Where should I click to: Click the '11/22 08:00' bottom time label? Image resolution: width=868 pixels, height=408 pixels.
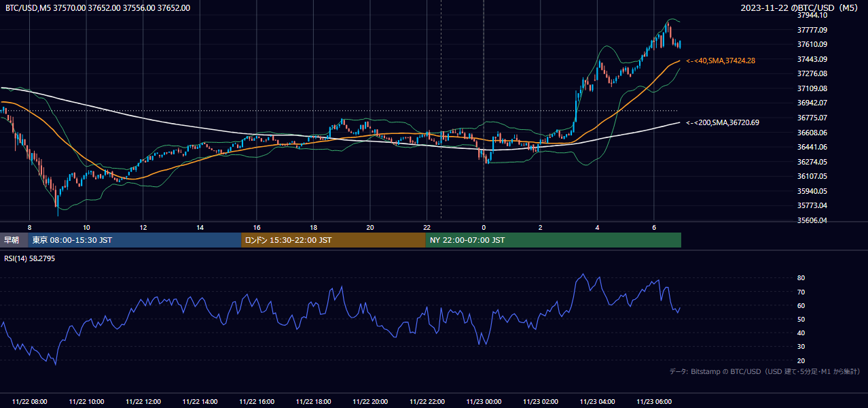pos(29,402)
